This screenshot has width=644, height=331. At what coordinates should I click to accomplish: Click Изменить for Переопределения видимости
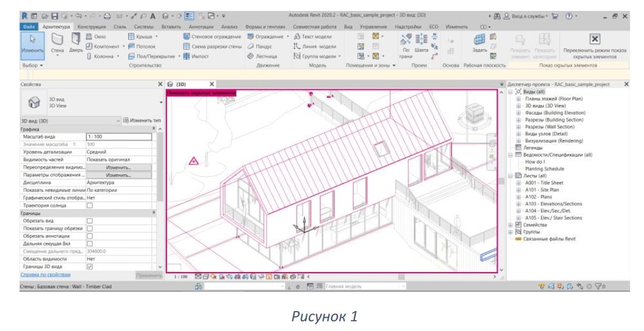[118, 168]
